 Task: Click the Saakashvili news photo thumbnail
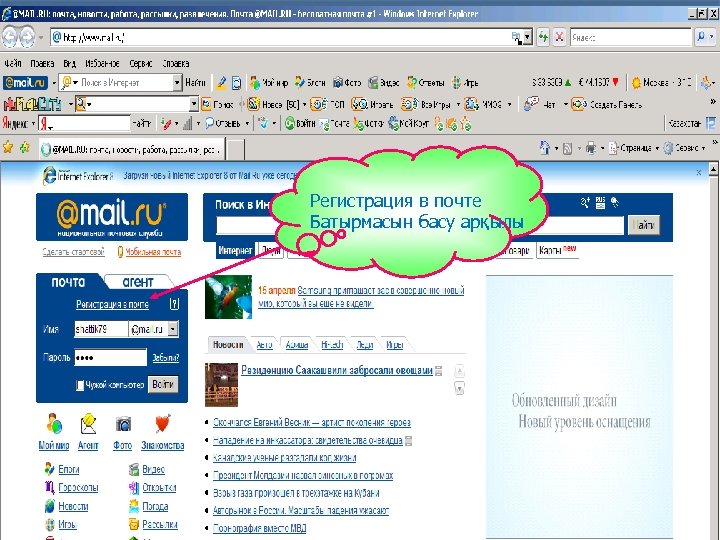[x=221, y=385]
